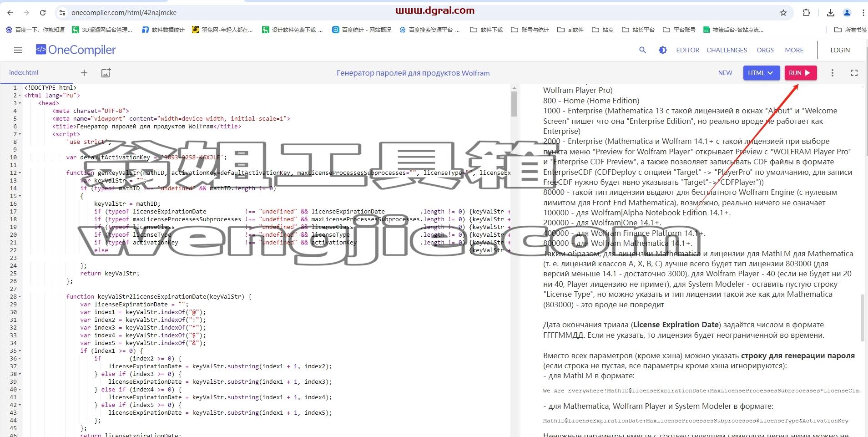Click the add image file icon
This screenshot has width=868, height=437.
pyautogui.click(x=106, y=73)
